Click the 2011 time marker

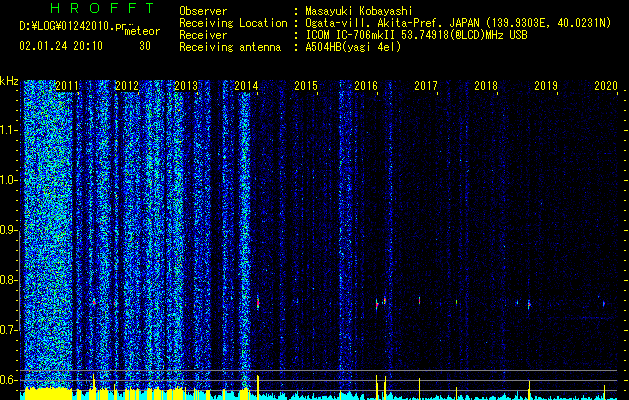pos(67,85)
